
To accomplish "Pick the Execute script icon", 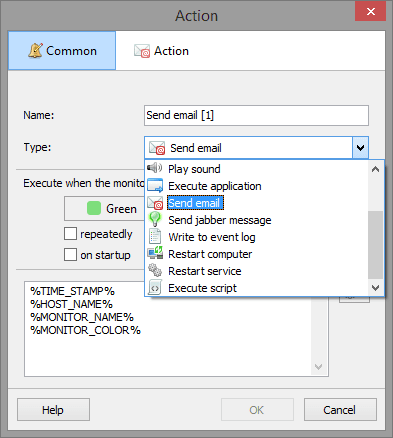I will coord(155,288).
